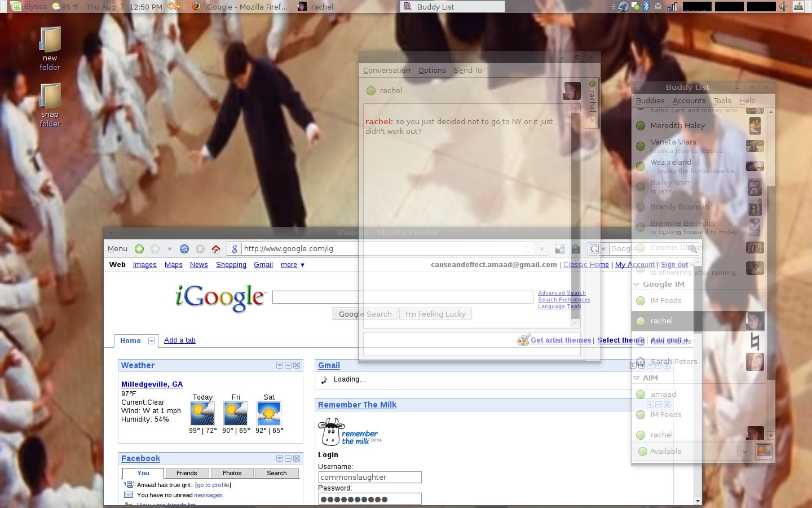Reload the iGoogle page
Screen dimensions: 812x508
click(x=184, y=249)
